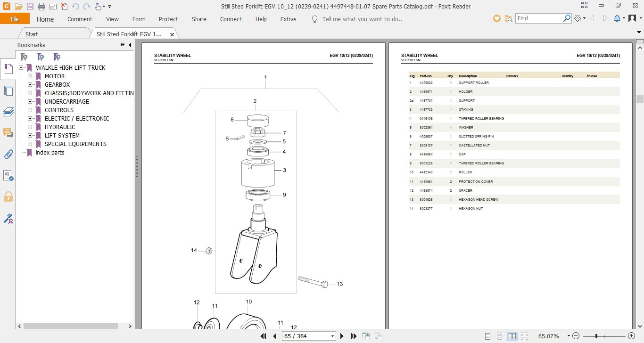The image size is (644, 343).
Task: Enable continuous scrolling page view
Action: pos(500,336)
